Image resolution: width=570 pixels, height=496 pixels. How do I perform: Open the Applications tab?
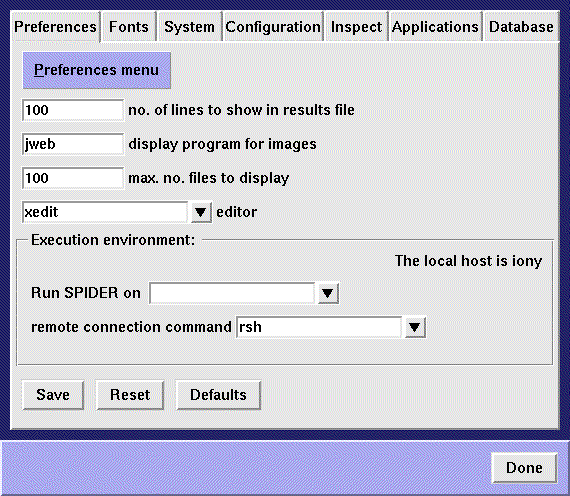tap(435, 27)
